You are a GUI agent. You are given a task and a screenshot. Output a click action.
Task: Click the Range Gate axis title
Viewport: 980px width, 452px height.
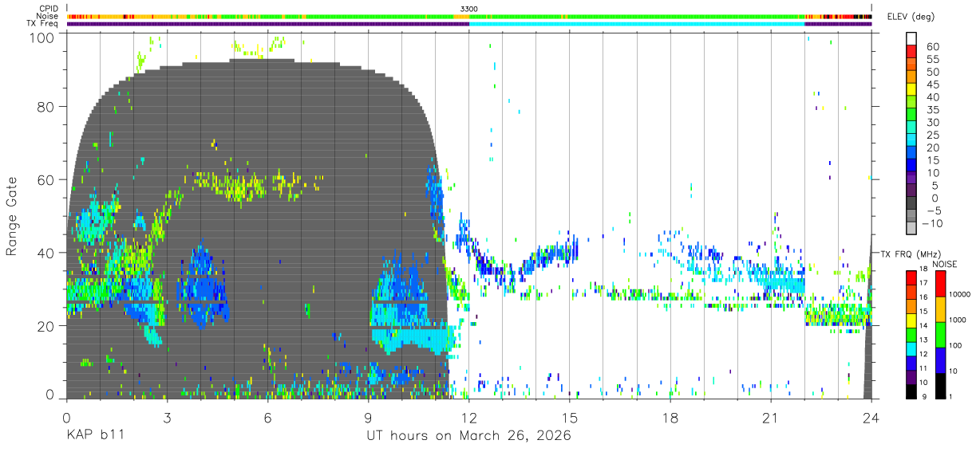pyautogui.click(x=12, y=216)
